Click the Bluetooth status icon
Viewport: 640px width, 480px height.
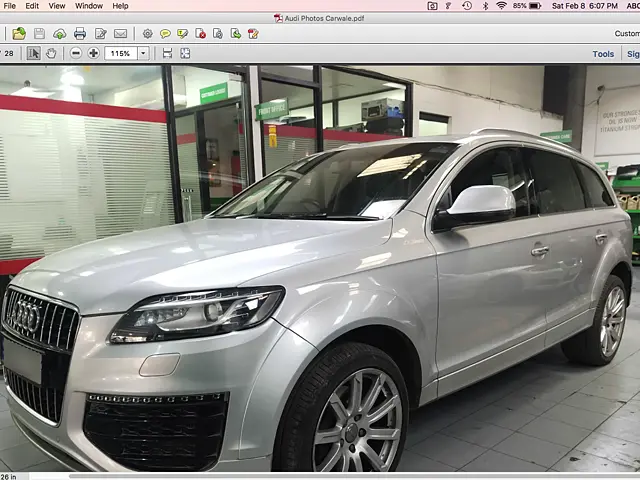(485, 6)
